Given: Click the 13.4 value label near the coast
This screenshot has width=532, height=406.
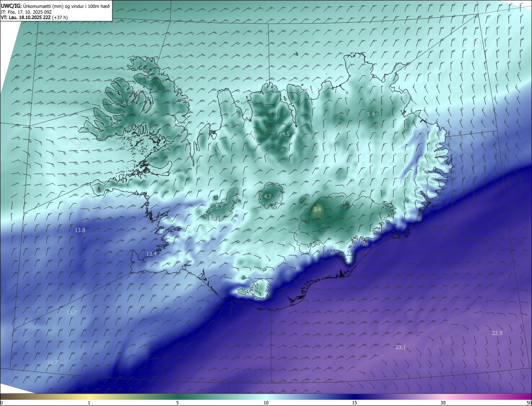Looking at the screenshot, I should pos(152,254).
